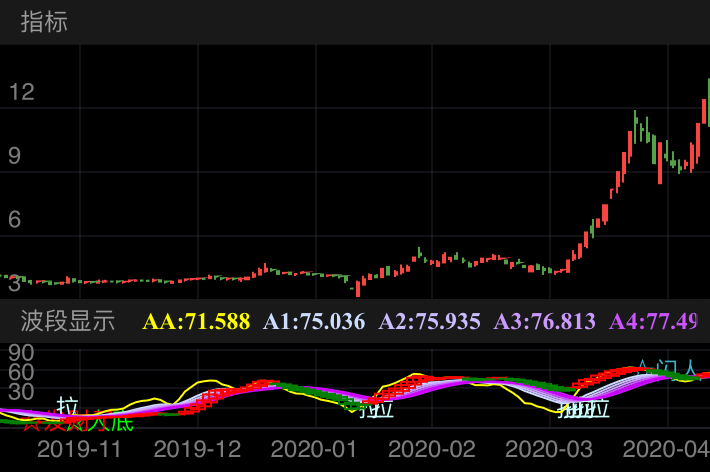The height and width of the screenshot is (472, 710).
Task: Click the magenta A4 indicator value
Action: (x=654, y=322)
